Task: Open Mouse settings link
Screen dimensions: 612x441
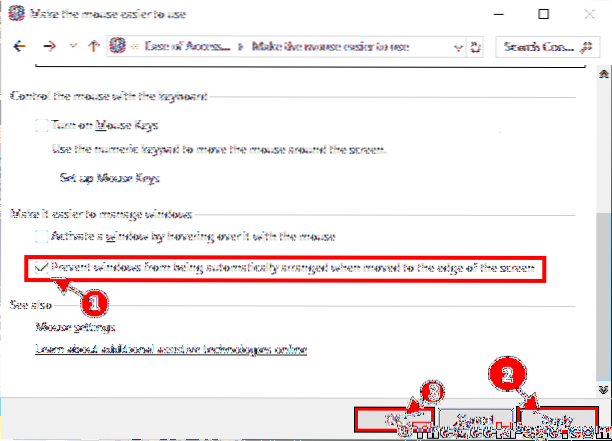Action: pyautogui.click(x=75, y=327)
